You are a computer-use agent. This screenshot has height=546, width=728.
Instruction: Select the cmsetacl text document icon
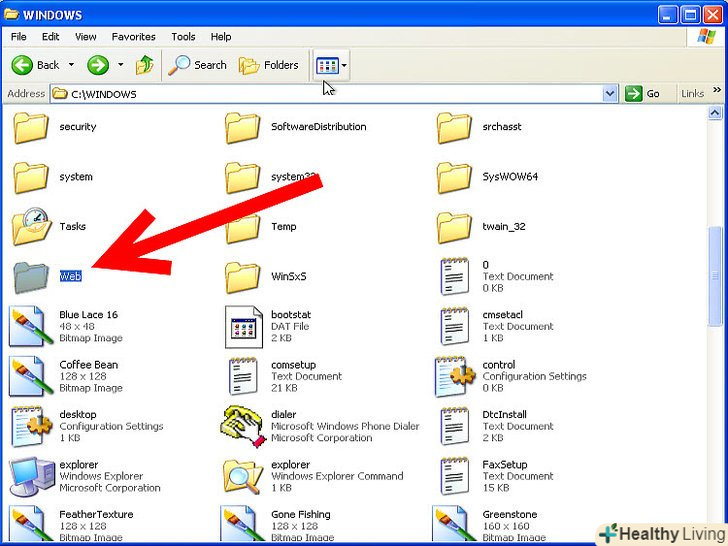(x=454, y=326)
